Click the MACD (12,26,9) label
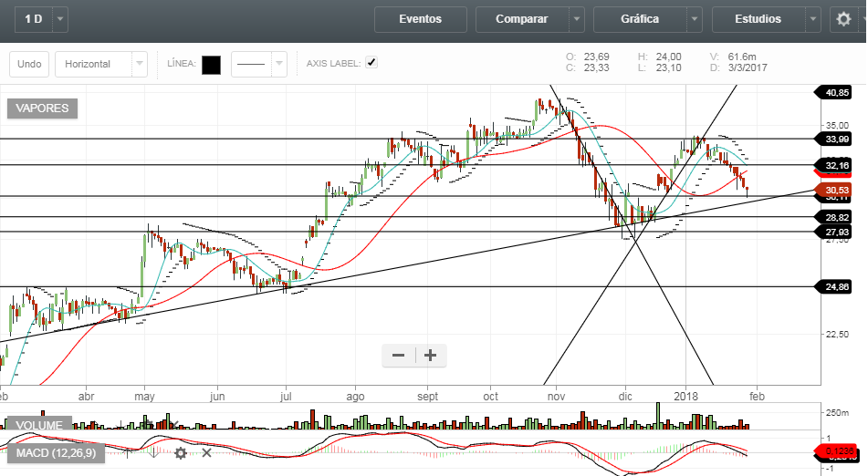Screen dimensions: 868x476 [x=56, y=453]
